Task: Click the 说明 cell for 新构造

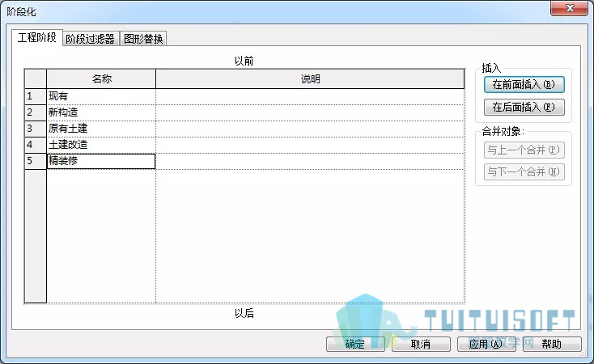Action: pyautogui.click(x=310, y=112)
